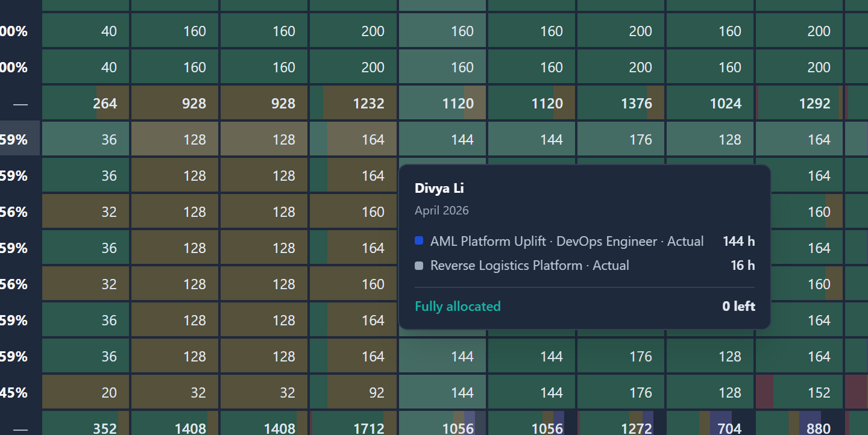The height and width of the screenshot is (435, 868).
Task: Click the 92 cell in the 45% row
Action: pyautogui.click(x=353, y=392)
